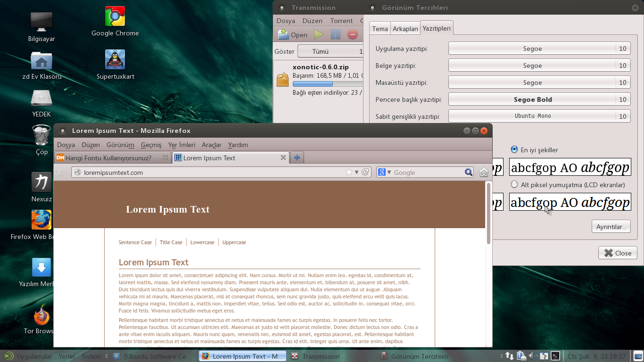
Task: Click the xonotic download progress bar
Action: pos(328,84)
